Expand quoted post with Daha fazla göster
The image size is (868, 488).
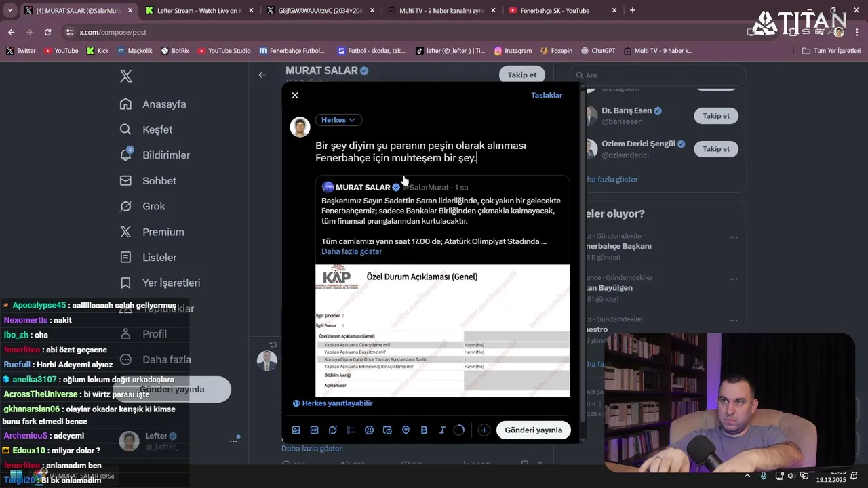(352, 251)
